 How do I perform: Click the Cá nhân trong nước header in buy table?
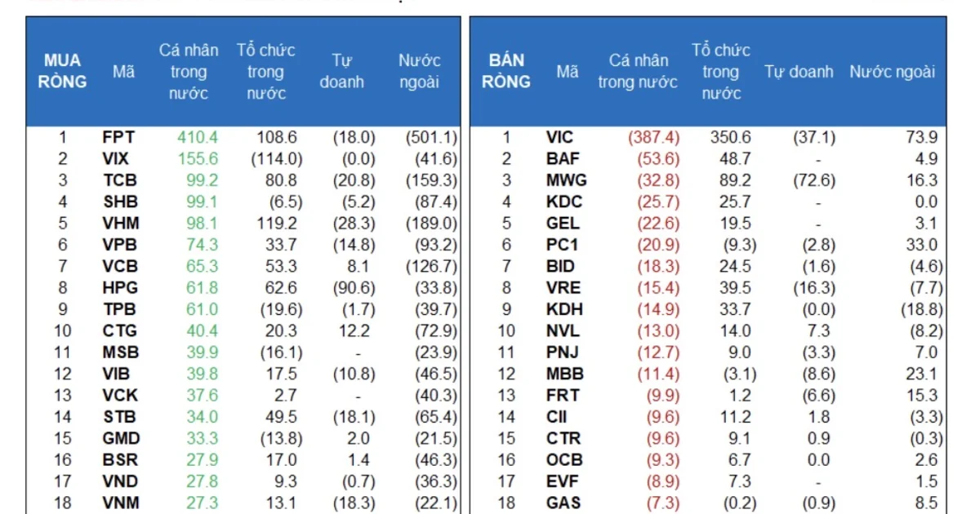click(189, 72)
